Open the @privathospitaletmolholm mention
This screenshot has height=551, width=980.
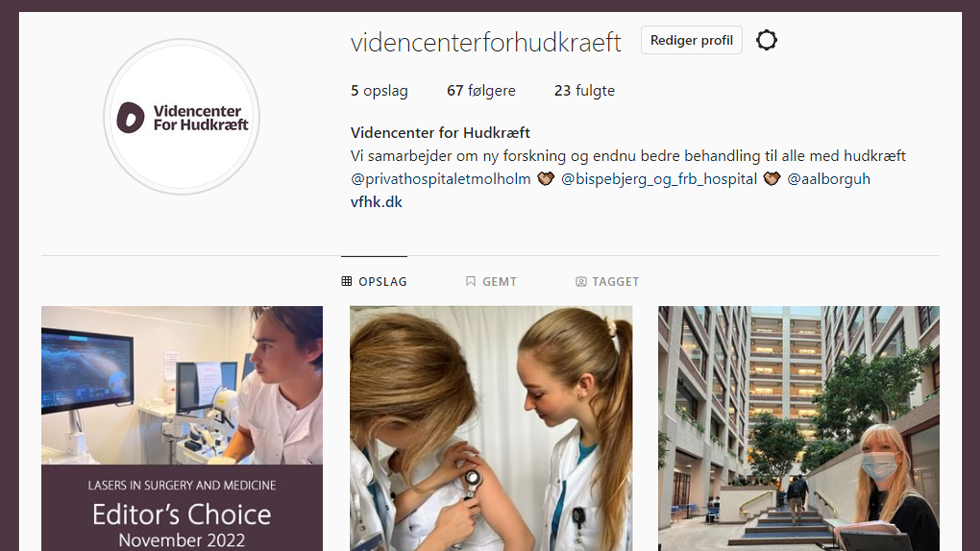point(441,179)
